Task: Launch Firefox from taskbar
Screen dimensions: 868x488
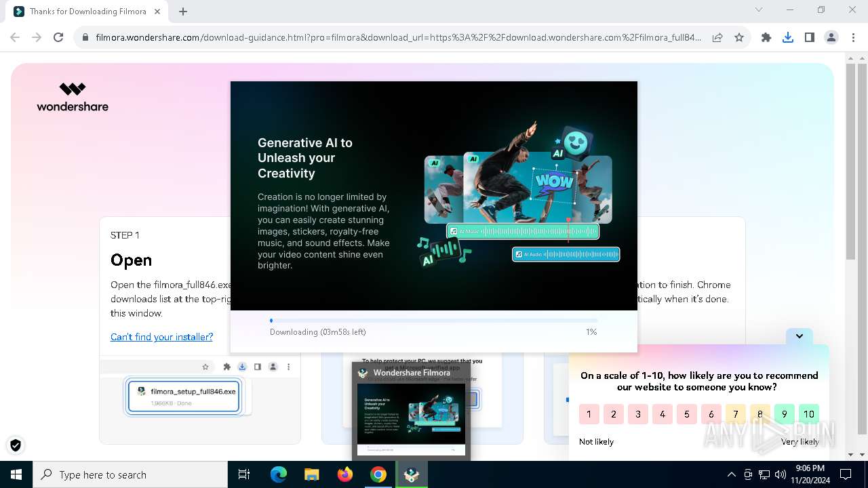Action: [x=344, y=474]
